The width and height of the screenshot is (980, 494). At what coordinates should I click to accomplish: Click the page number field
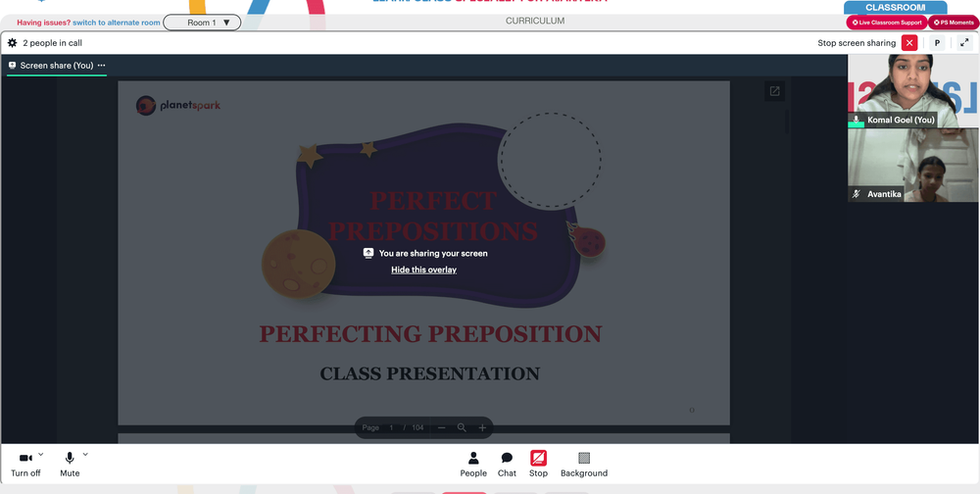(391, 427)
